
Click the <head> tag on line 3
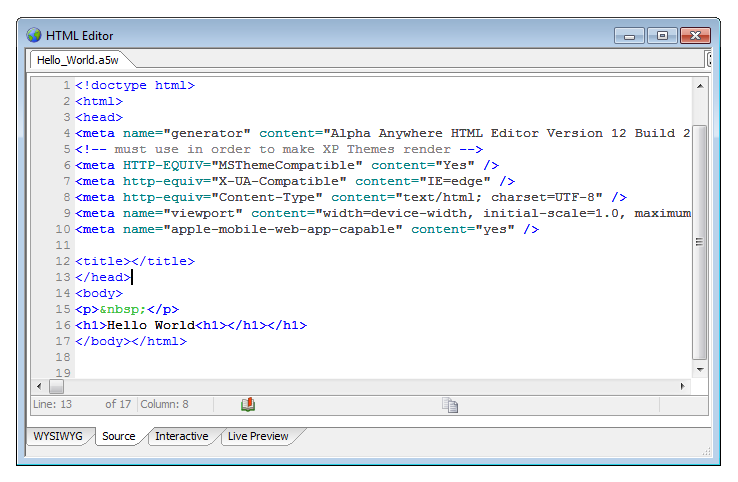coord(99,117)
